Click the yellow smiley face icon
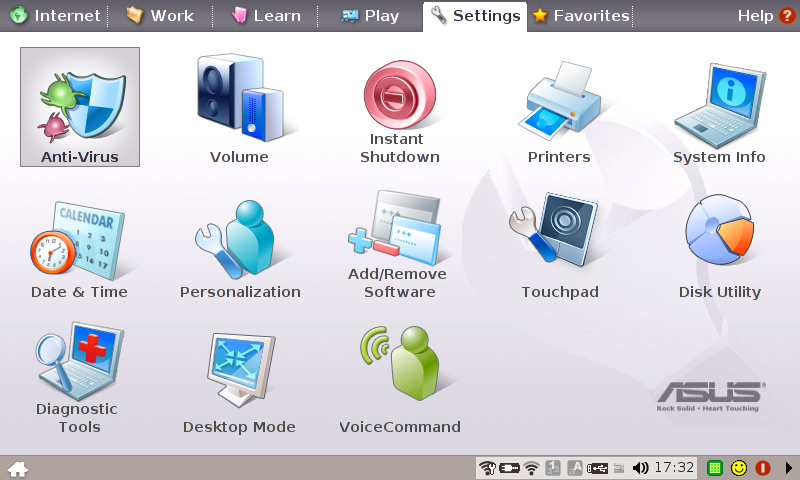 (739, 468)
